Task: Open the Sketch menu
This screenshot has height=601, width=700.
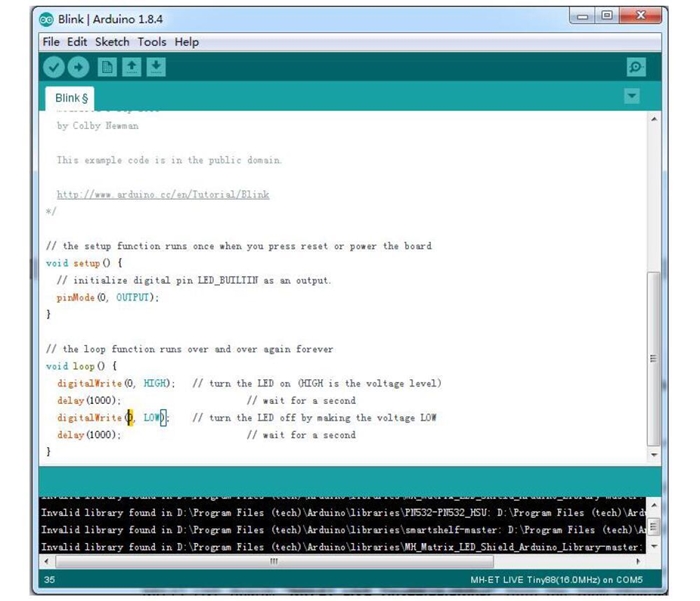Action: [112, 42]
